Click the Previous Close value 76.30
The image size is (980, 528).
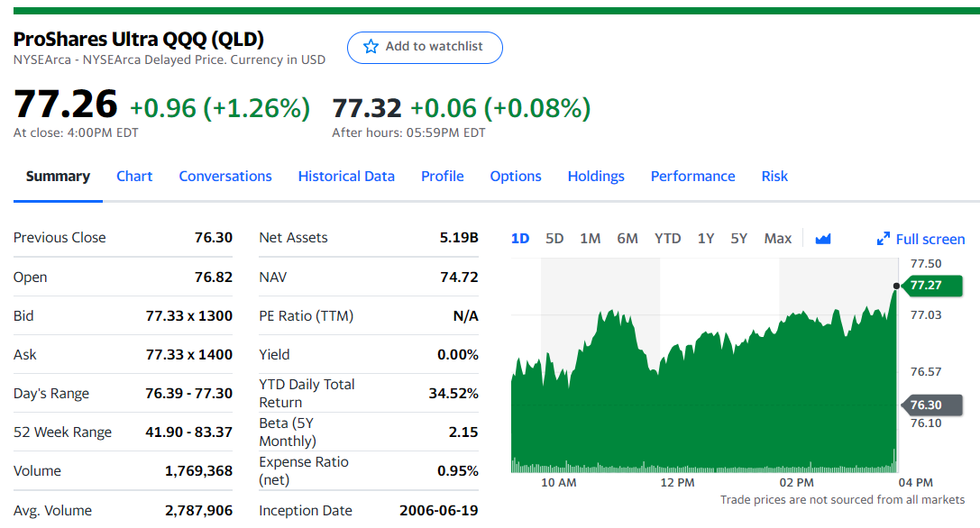coord(213,238)
